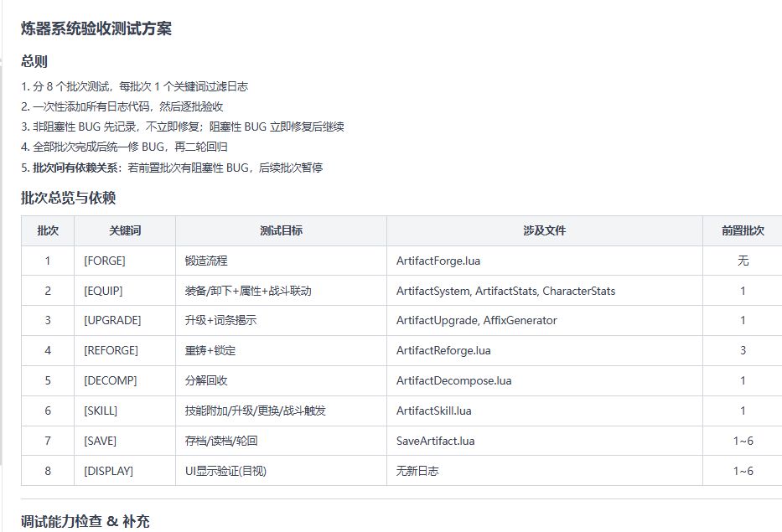Screen dimensions: 782x532
Task: Select the [UPGRADE] keyword cell
Action: pyautogui.click(x=112, y=320)
